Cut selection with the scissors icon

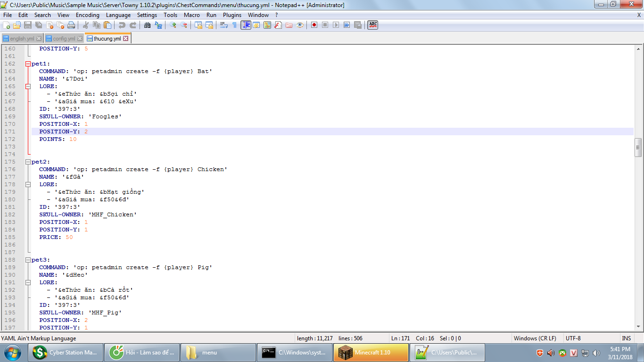click(x=85, y=25)
